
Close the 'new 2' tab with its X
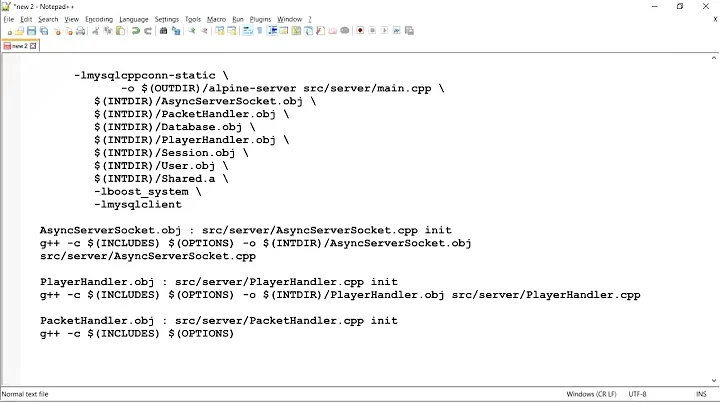(33, 46)
